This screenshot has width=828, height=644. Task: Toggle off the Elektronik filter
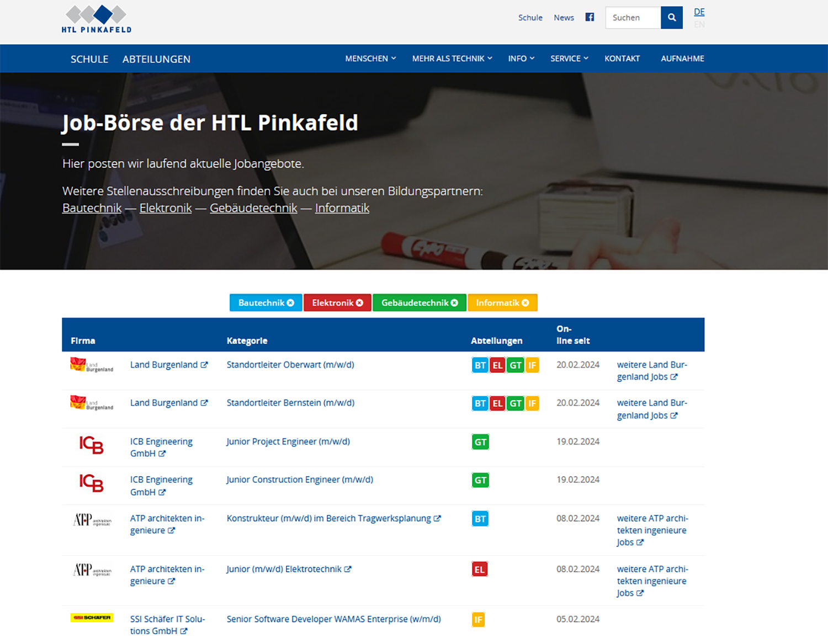click(x=337, y=303)
